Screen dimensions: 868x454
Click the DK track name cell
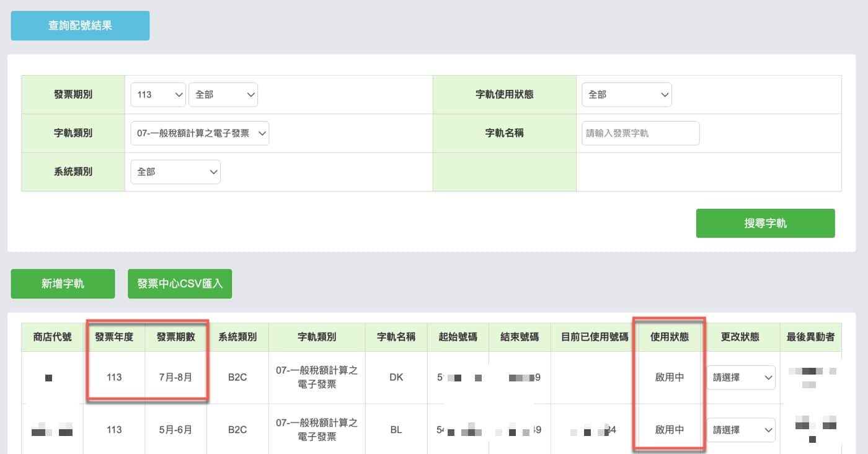click(x=396, y=377)
